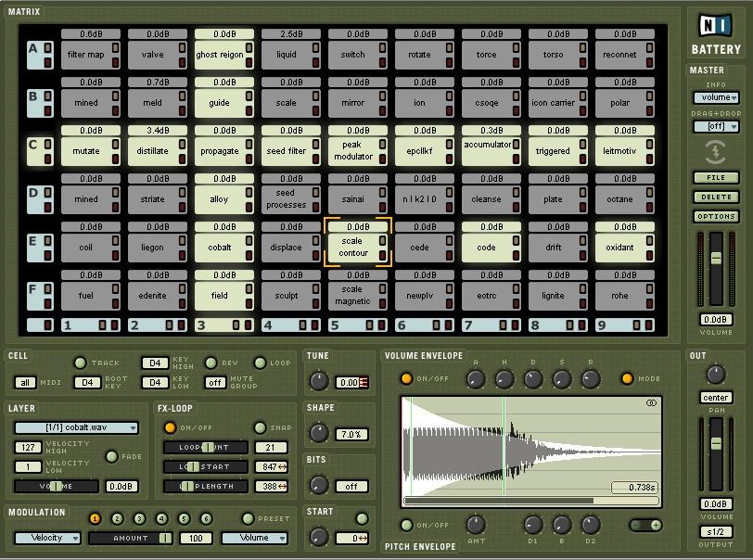This screenshot has height=560, width=753.
Task: Toggle the Rev reverse button
Action: (211, 363)
